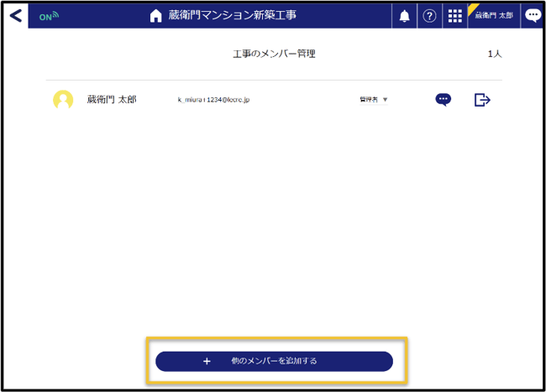Viewport: 546px width, 392px height.
Task: Remove member using the exit arrow icon
Action: point(482,100)
